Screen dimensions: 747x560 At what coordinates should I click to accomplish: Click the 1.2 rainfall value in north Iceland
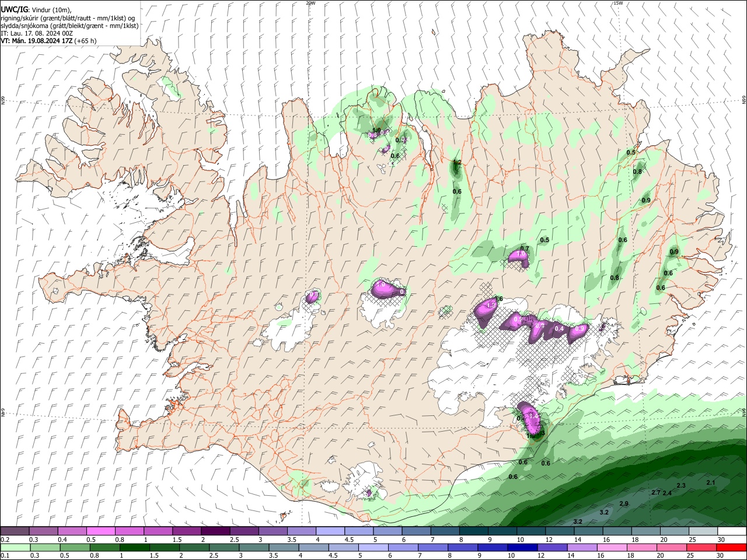(x=458, y=163)
